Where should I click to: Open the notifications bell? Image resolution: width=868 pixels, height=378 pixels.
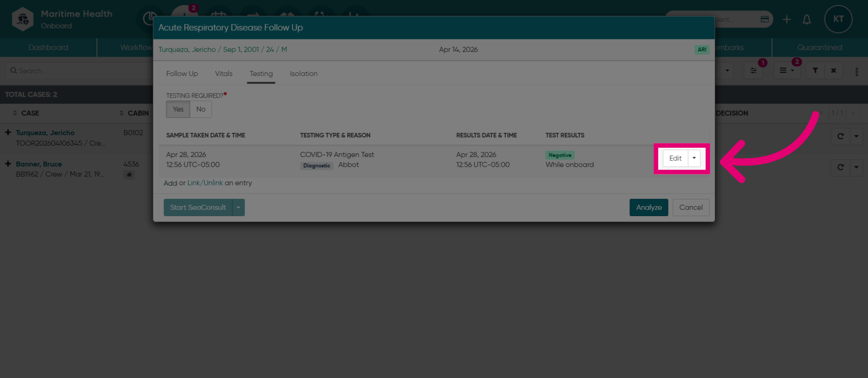(x=807, y=19)
